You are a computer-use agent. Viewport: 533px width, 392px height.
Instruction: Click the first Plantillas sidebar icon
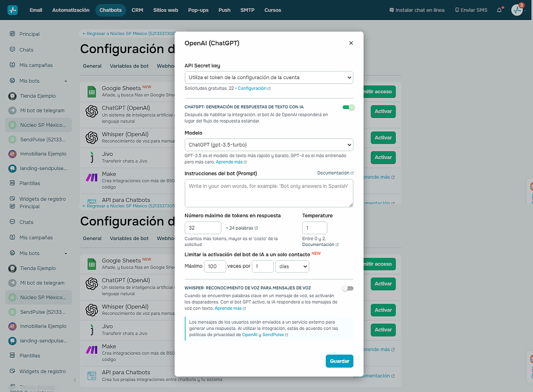(12, 183)
